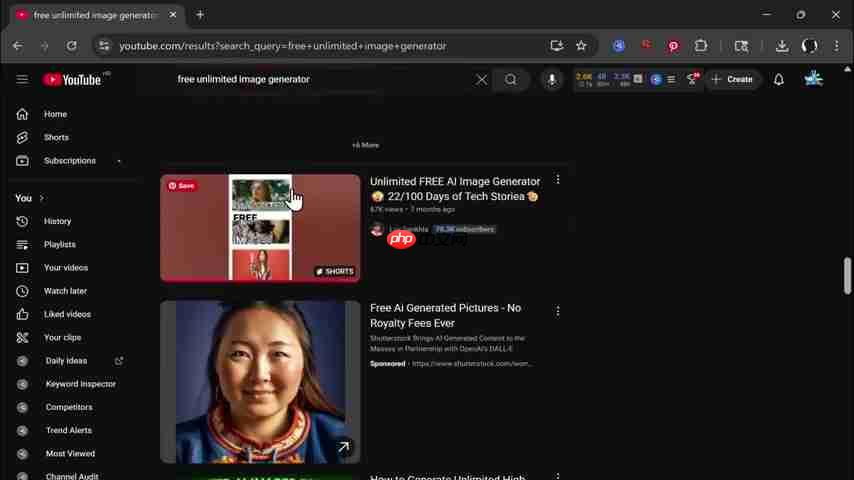Clear the search query with the X icon

pyautogui.click(x=481, y=80)
